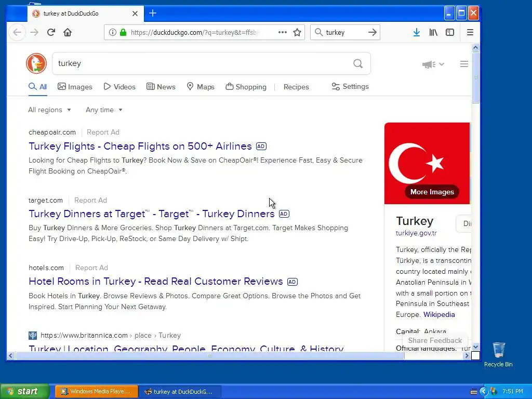Click hotels.com domain text

(46, 268)
